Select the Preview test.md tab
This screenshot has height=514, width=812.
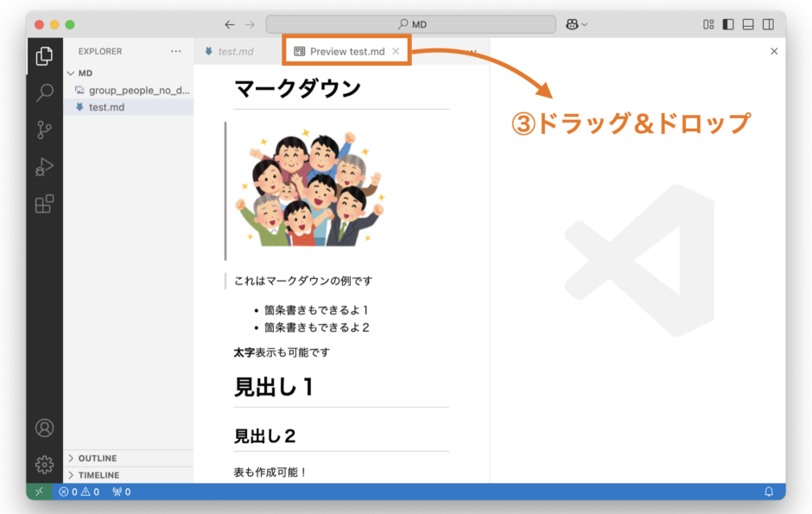point(344,50)
